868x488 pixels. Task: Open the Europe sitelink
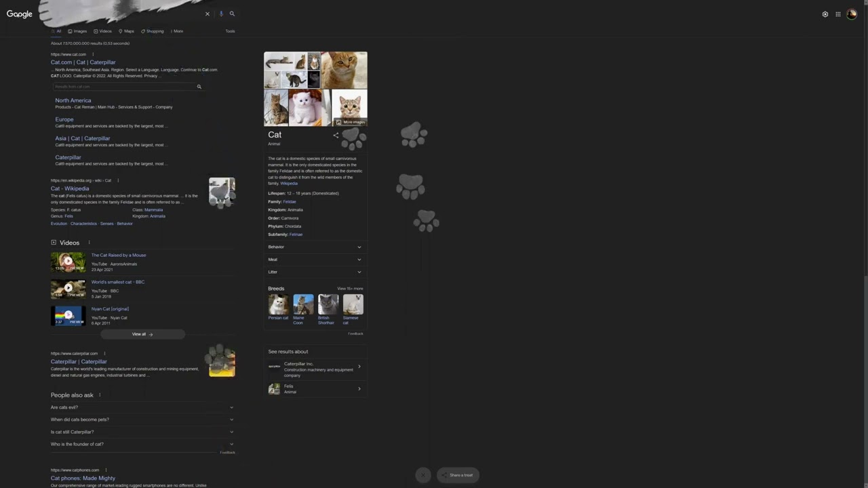(x=64, y=119)
